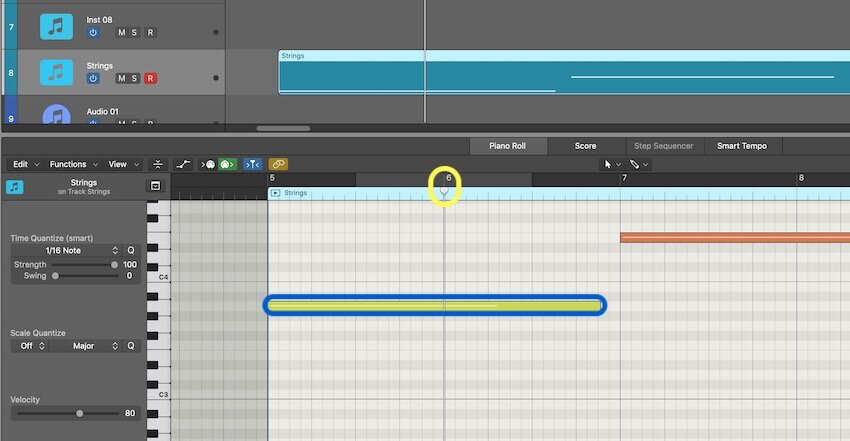Screen dimensions: 850x441
Task: Disable record on the Strings track
Action: pos(150,79)
